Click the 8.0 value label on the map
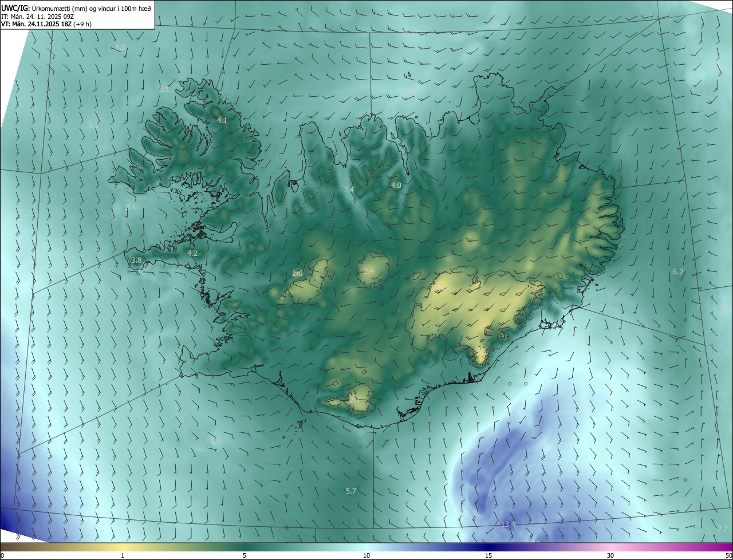The image size is (733, 560). point(120,47)
